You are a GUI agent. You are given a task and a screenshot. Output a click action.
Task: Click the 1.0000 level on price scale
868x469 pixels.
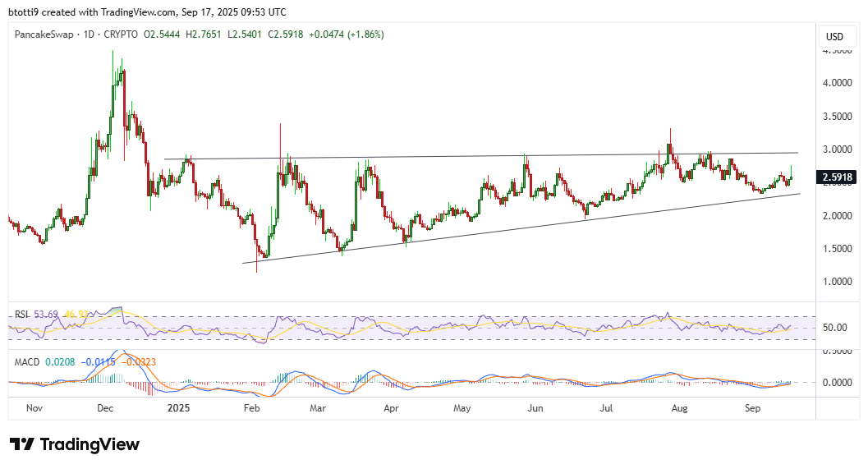(x=838, y=282)
